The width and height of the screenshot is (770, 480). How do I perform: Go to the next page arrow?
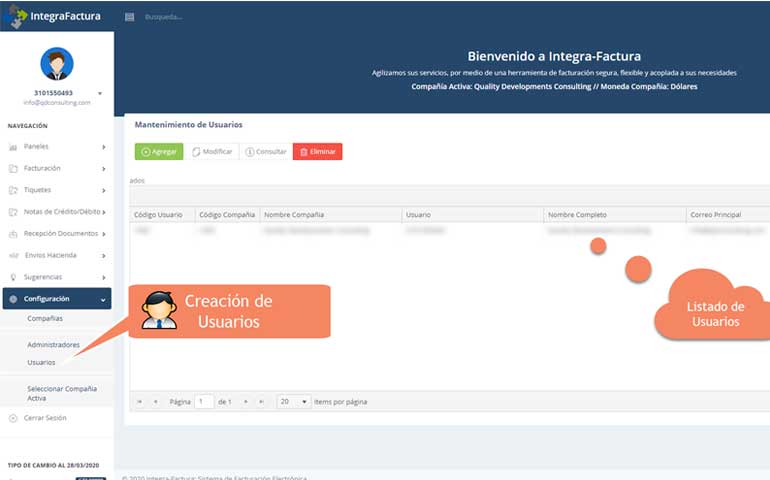246,402
